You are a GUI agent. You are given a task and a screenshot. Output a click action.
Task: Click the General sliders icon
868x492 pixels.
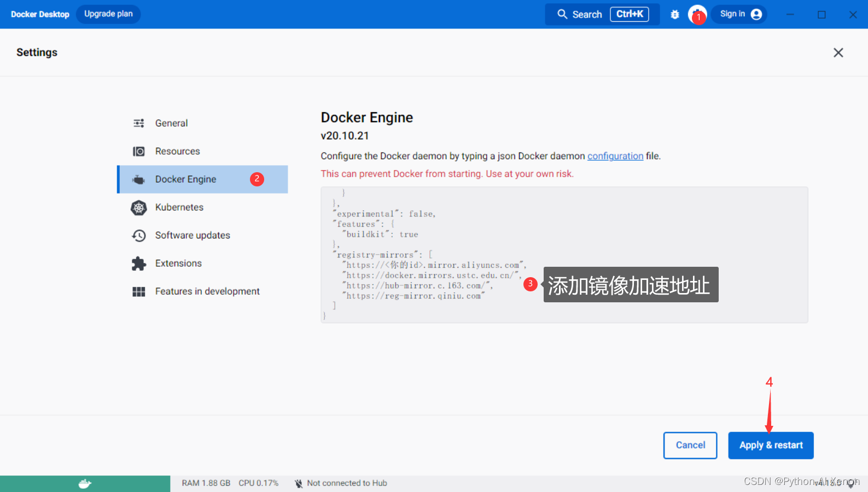coord(139,124)
